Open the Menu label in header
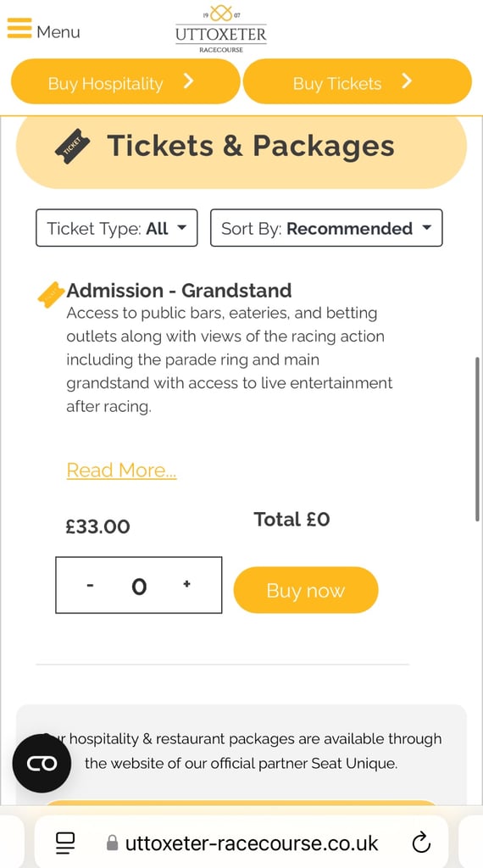The height and width of the screenshot is (868, 483). (58, 32)
